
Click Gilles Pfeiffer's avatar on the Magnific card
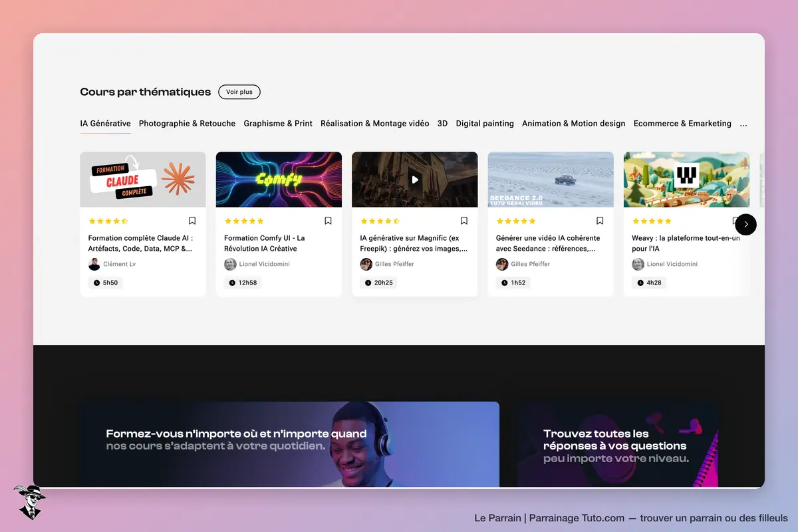pos(366,264)
